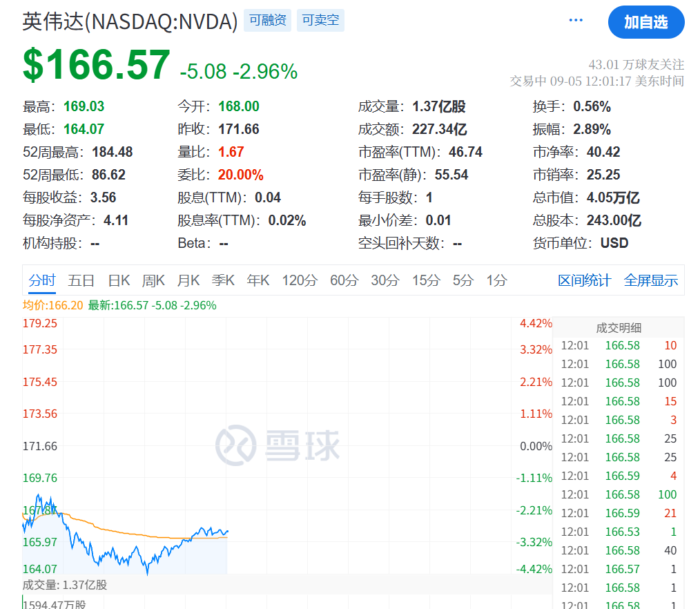Image resolution: width=700 pixels, height=609 pixels.
Task: Select the 可卖空 tag
Action: click(x=320, y=20)
